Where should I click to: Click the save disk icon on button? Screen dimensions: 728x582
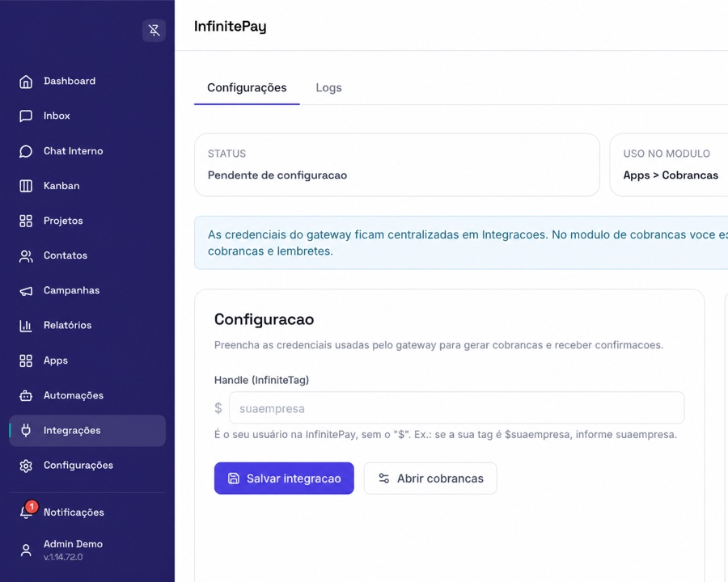coord(234,479)
